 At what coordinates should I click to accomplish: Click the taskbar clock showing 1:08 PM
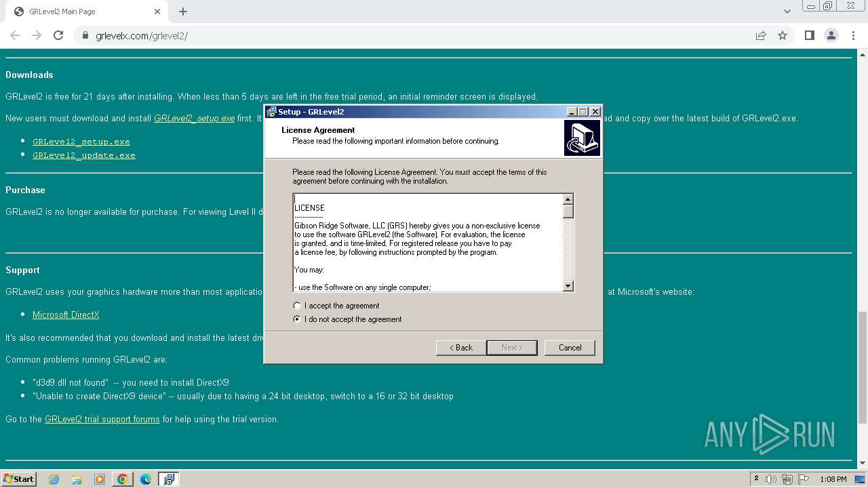(x=833, y=479)
